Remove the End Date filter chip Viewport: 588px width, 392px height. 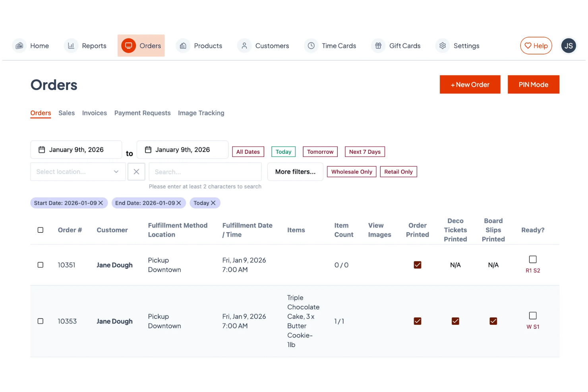tap(179, 203)
